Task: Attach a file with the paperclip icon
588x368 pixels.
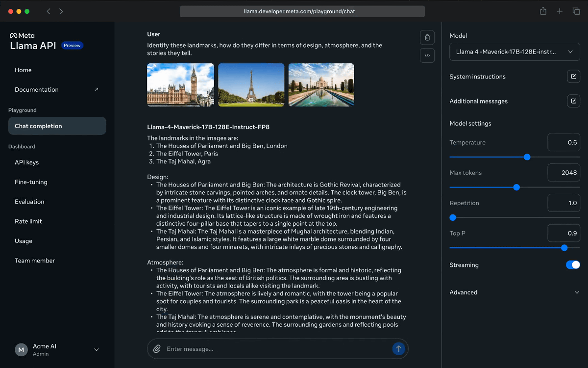Action: 157,349
